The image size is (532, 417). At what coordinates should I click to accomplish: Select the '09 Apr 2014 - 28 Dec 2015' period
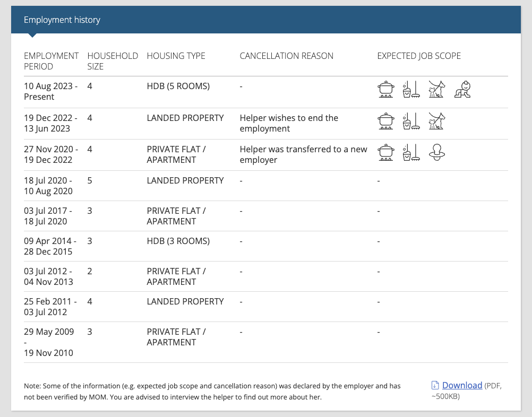pos(50,246)
